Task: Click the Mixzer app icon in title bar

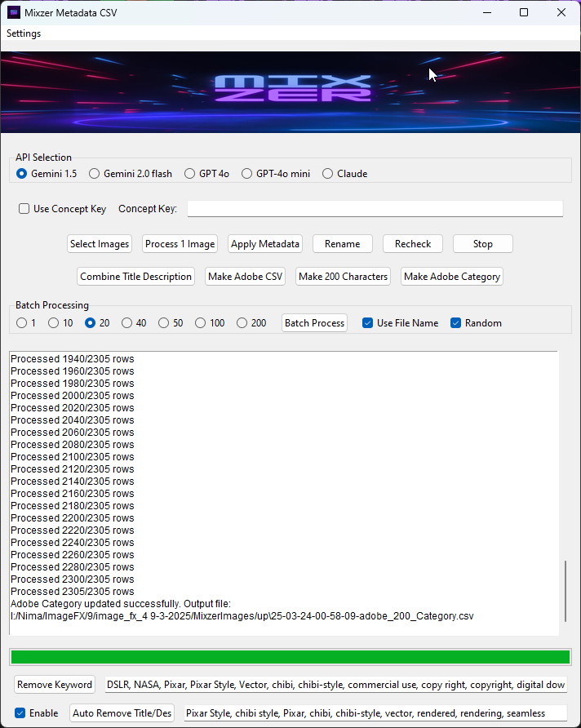Action: tap(14, 12)
